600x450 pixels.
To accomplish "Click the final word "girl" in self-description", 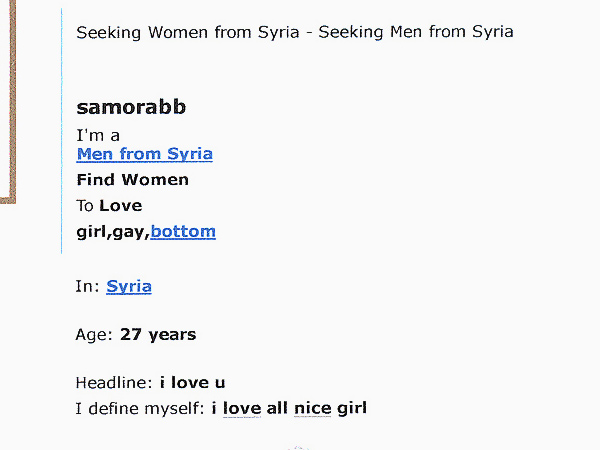I will pos(351,408).
